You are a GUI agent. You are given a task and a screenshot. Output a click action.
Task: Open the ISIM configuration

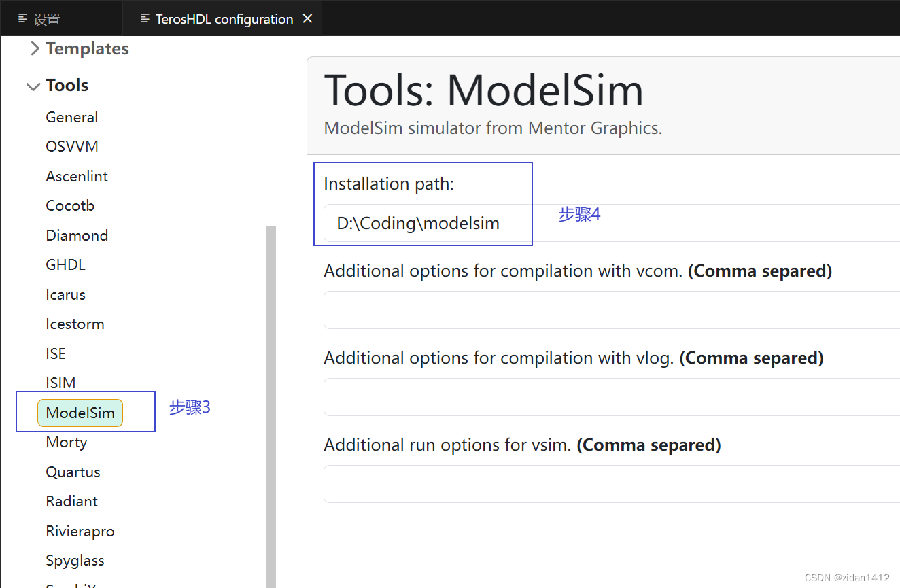pos(60,382)
